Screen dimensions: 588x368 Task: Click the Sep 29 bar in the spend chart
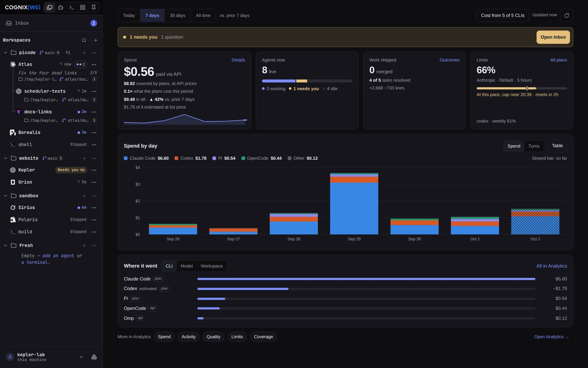354,204
